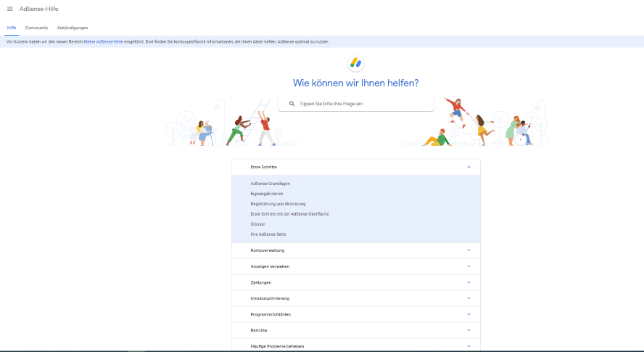Select the Hilfe tab
Viewport: 644px width, 352px height.
[12, 28]
